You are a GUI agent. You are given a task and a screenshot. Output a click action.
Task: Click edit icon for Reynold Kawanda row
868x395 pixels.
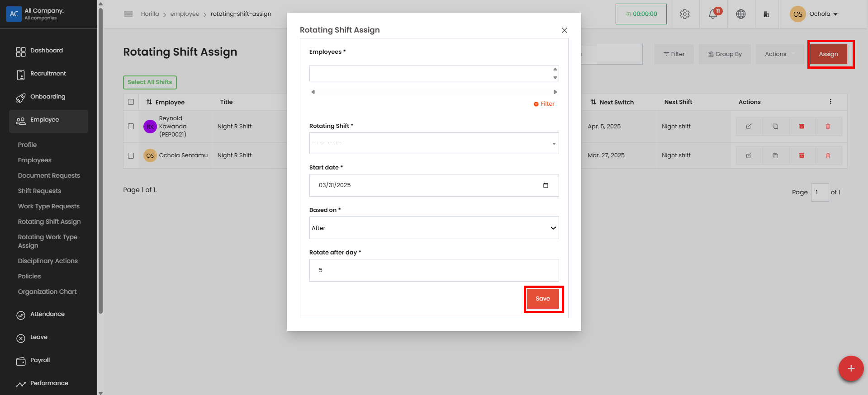[749, 127]
